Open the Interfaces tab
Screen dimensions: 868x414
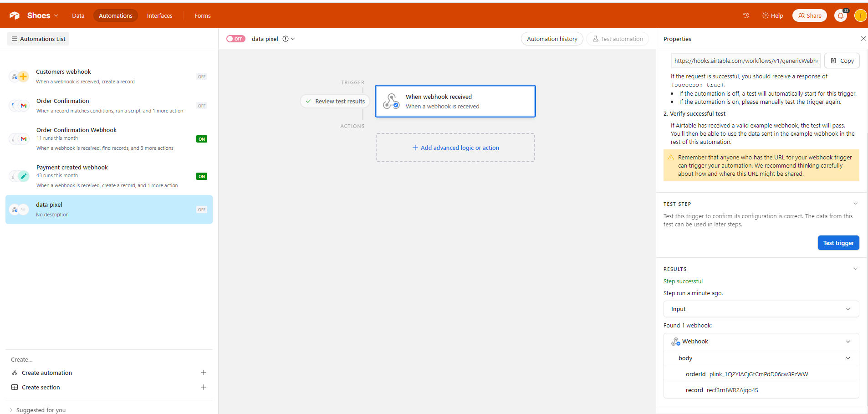click(x=159, y=15)
